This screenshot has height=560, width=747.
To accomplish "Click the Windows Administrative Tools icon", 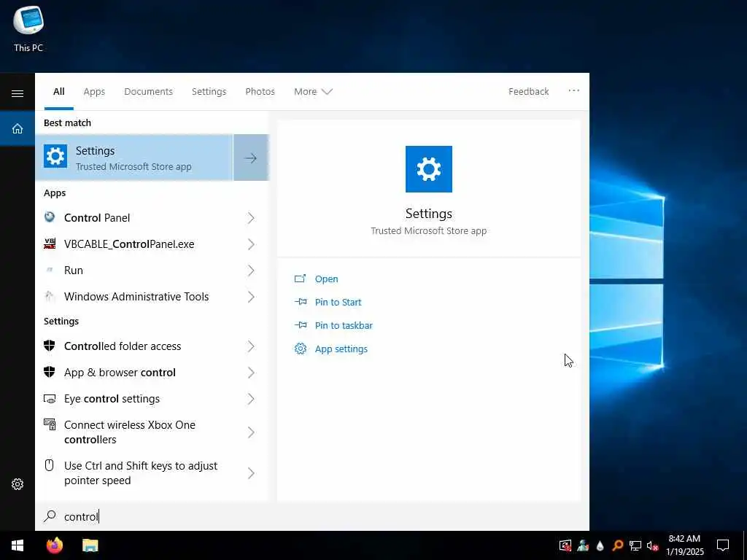I will pos(50,296).
